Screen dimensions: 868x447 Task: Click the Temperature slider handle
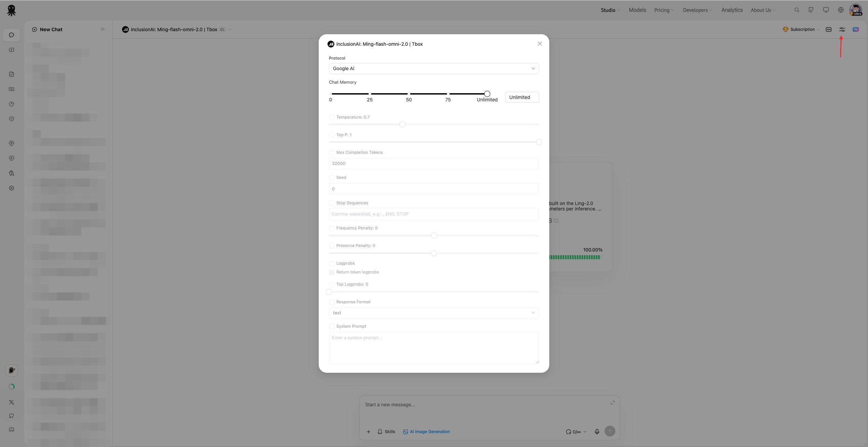(x=402, y=124)
